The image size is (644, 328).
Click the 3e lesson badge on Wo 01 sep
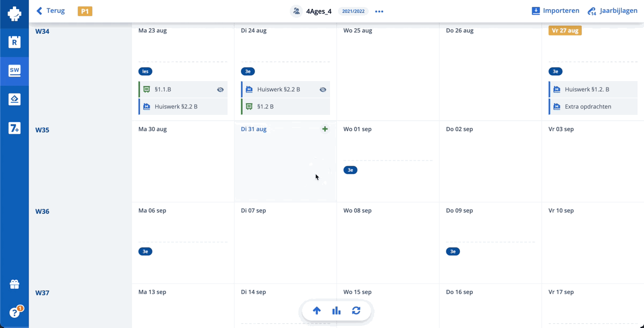tap(350, 170)
